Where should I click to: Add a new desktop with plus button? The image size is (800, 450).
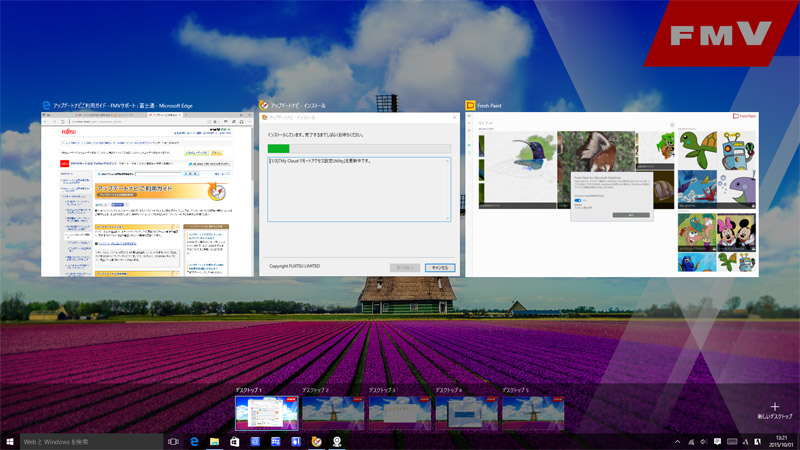tap(774, 410)
